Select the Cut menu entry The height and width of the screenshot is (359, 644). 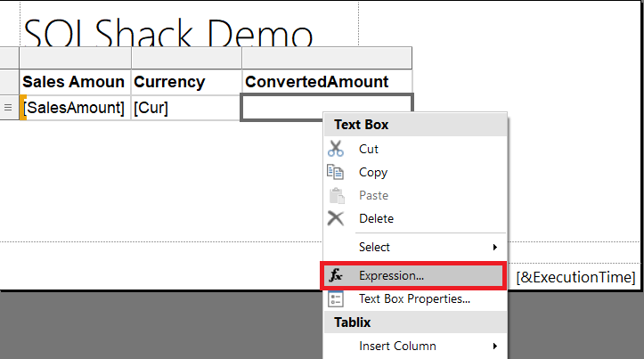[369, 149]
